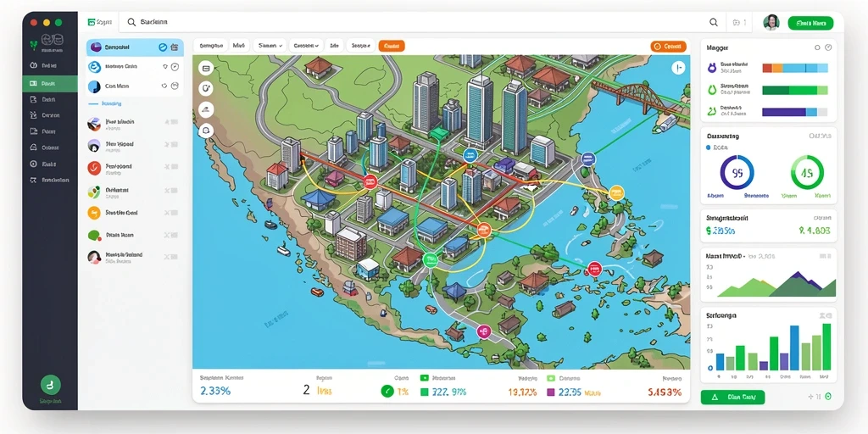
Task: Click the red map marker over the water near the islands
Action: pos(594,269)
